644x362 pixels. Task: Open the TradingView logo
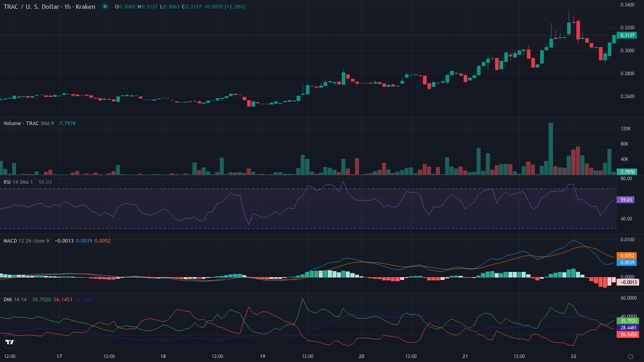(9, 342)
